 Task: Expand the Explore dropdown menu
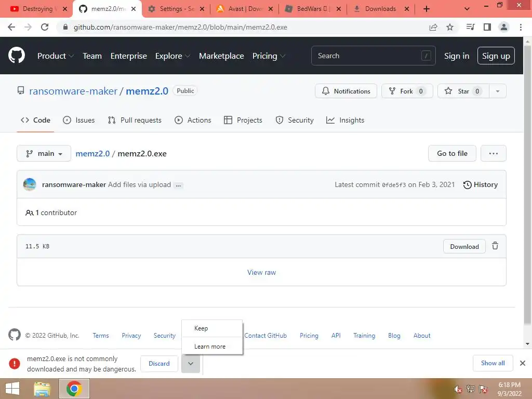(172, 56)
